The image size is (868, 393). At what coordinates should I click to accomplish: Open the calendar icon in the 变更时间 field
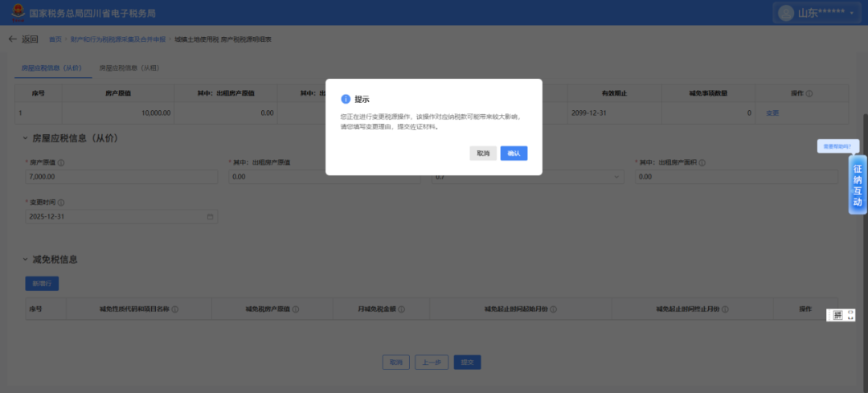211,217
